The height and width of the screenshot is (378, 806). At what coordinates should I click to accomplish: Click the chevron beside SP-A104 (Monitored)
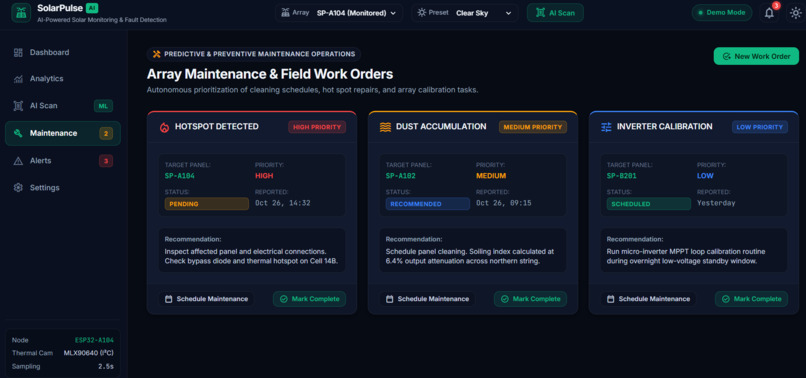click(393, 13)
